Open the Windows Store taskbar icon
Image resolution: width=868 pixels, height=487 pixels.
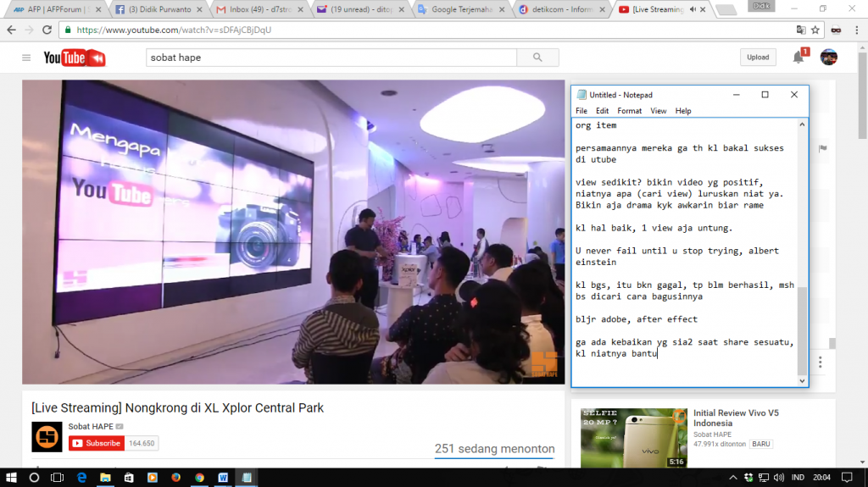tap(129, 477)
